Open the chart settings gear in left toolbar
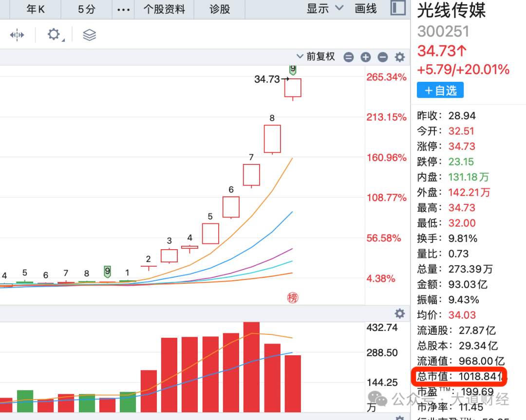This screenshot has height=420, width=526. [54, 35]
